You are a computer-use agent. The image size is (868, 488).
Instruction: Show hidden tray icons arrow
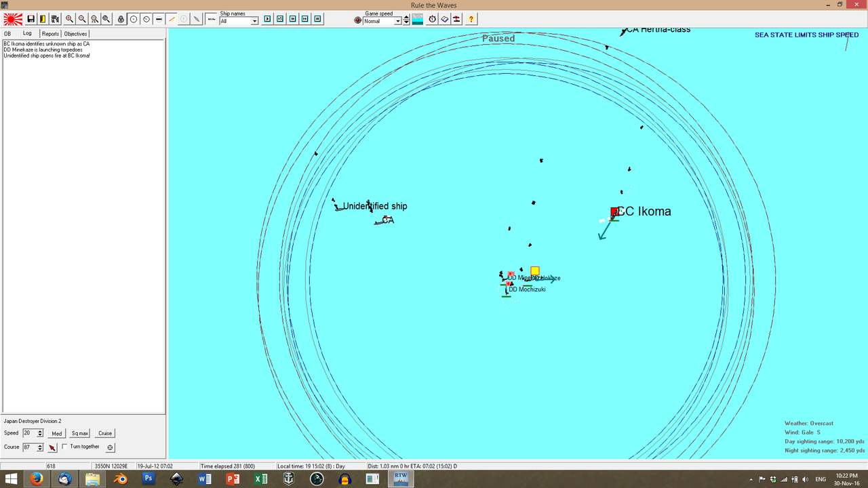pos(751,479)
